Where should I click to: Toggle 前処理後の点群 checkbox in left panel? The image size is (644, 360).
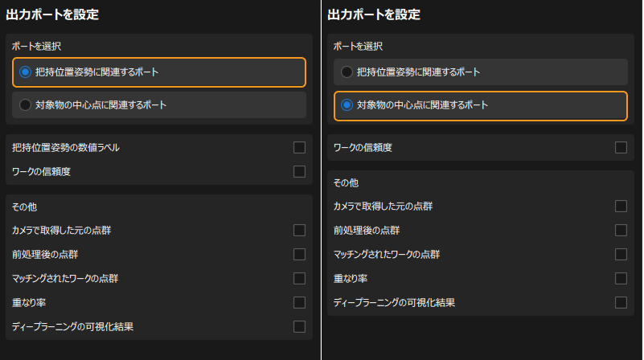coord(299,255)
